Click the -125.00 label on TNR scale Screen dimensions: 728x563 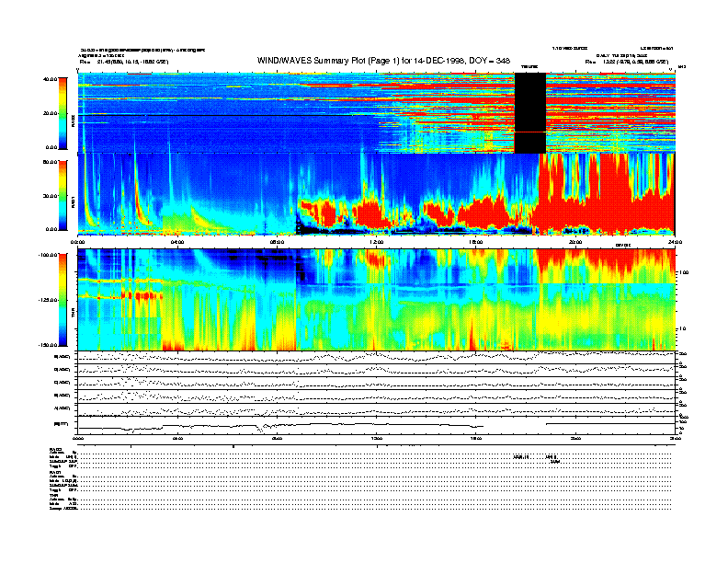coord(49,300)
